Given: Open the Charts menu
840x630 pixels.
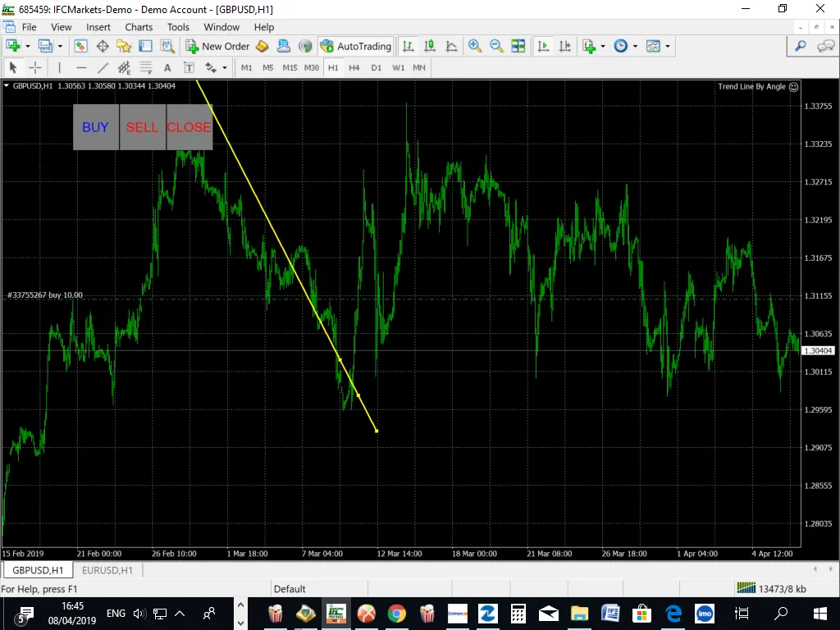Looking at the screenshot, I should click(x=139, y=27).
